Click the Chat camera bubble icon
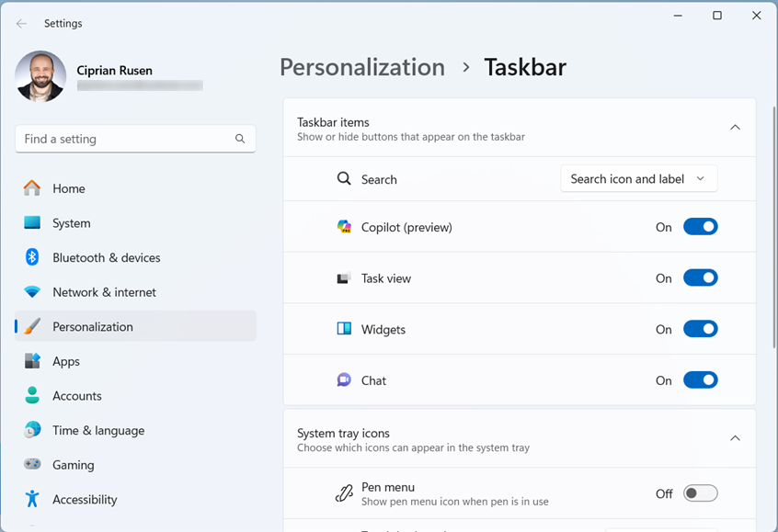The image size is (778, 532). click(x=344, y=379)
